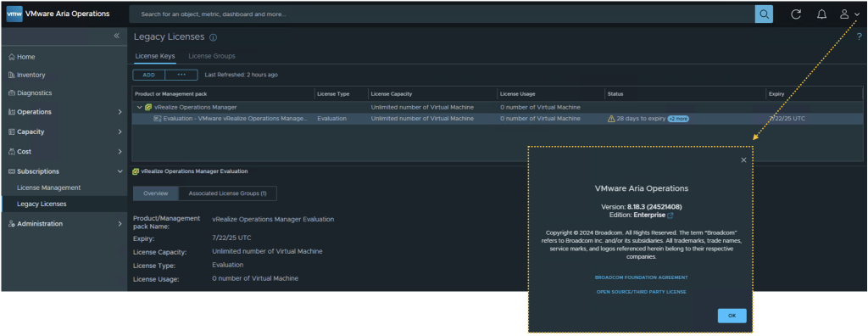Viewport: 868px width, 336px height.
Task: Collapse the left navigation sidebar
Action: (x=117, y=36)
